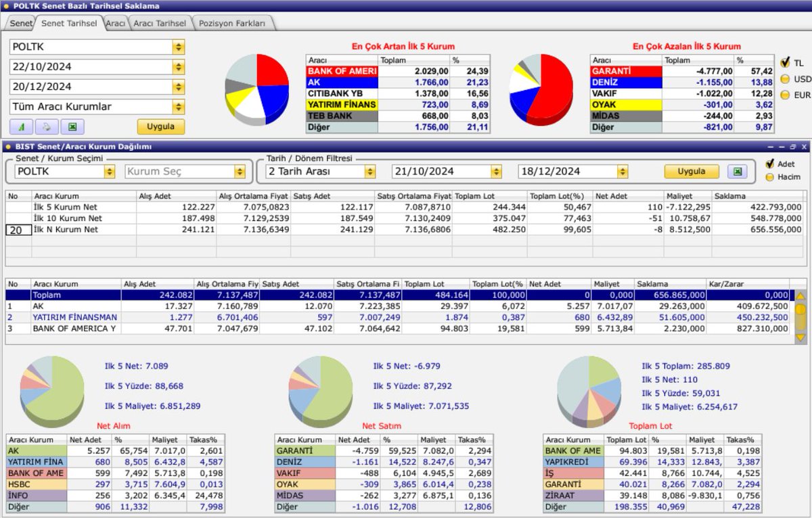Click HSBC row in Net Alım table
The width and height of the screenshot is (812, 518).
[x=115, y=484]
